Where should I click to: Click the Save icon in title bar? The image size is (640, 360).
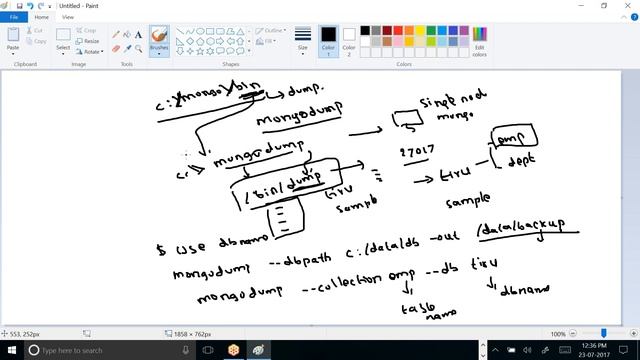tap(20, 6)
